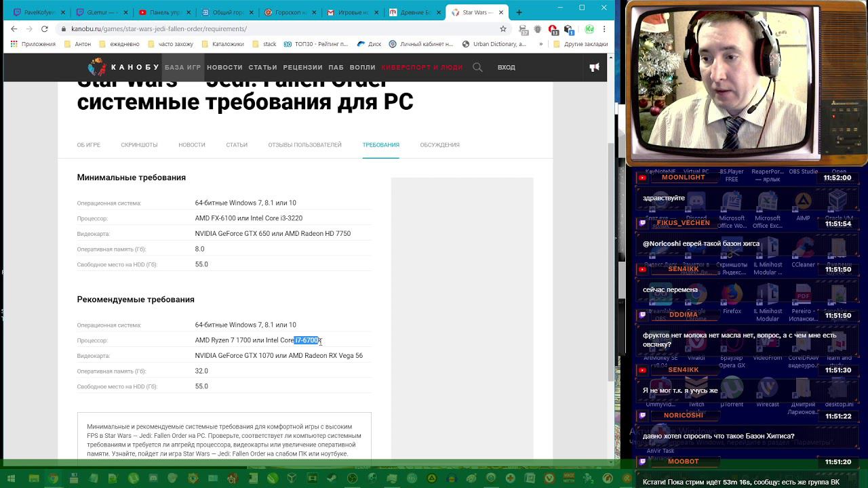The height and width of the screenshot is (488, 868).
Task: Open НОВОСТИ in the Kanobu header
Action: pos(224,67)
